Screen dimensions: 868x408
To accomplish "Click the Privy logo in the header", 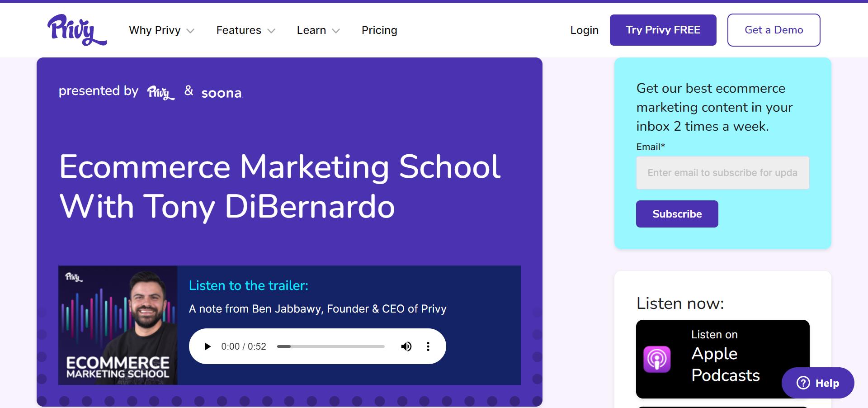I will [77, 30].
